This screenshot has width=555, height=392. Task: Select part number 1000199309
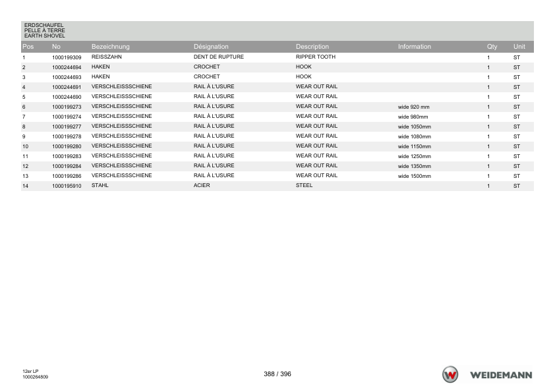pyautogui.click(x=67, y=57)
